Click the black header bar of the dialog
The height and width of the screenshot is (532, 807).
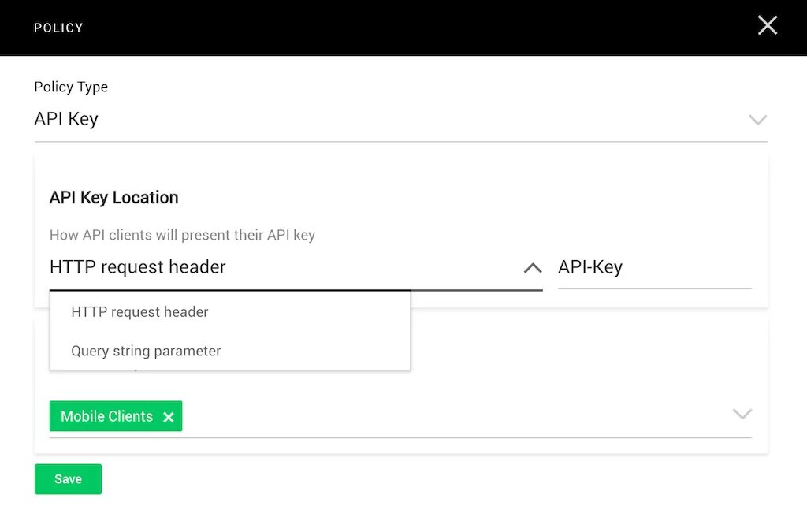click(x=394, y=28)
